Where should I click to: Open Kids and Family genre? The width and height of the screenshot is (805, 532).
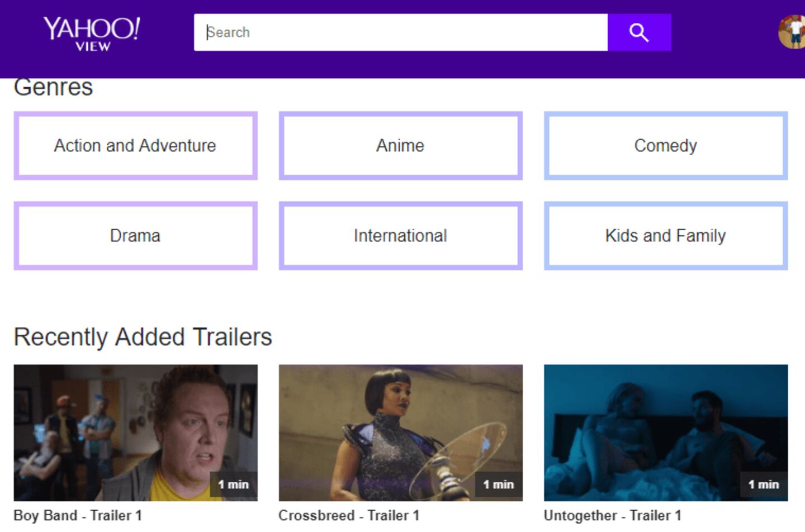coord(665,236)
